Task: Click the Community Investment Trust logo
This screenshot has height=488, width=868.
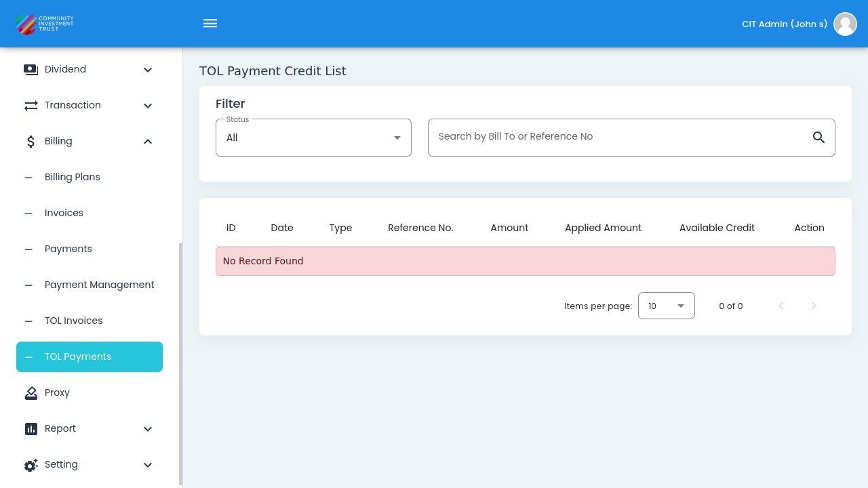Action: (45, 24)
